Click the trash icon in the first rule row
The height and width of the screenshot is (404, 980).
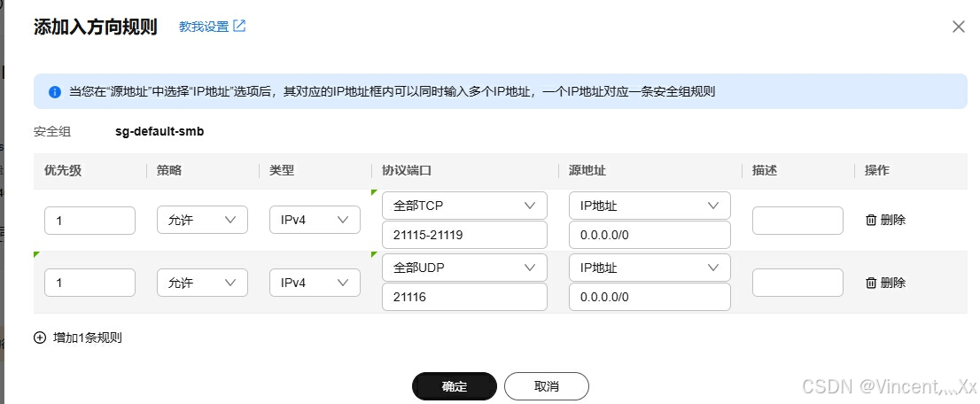(870, 221)
